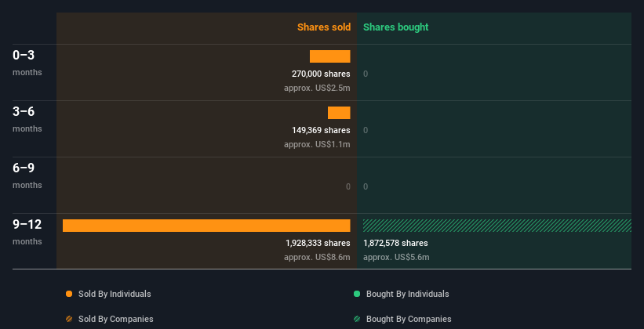The width and height of the screenshot is (644, 329).
Task: Click the approx. US$1.1m value
Action: click(317, 144)
